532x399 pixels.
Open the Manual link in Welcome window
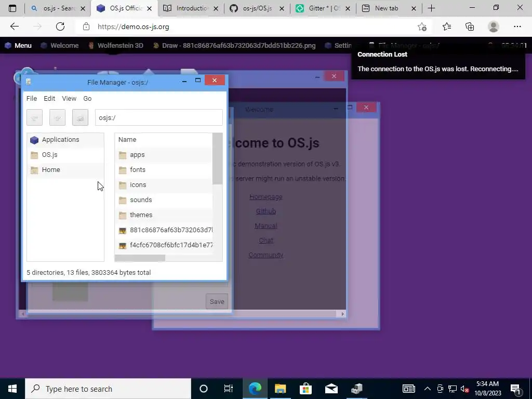pos(265,226)
